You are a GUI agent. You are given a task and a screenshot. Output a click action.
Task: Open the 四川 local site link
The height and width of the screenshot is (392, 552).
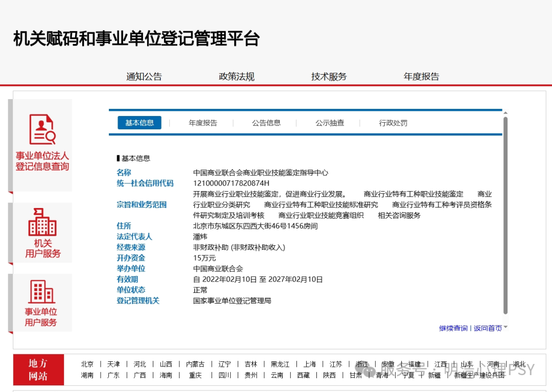(224, 376)
